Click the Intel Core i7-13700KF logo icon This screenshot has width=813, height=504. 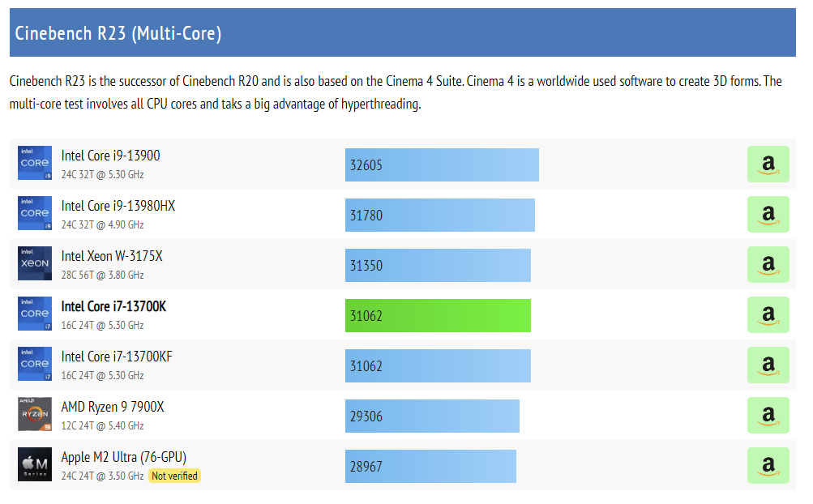point(35,364)
